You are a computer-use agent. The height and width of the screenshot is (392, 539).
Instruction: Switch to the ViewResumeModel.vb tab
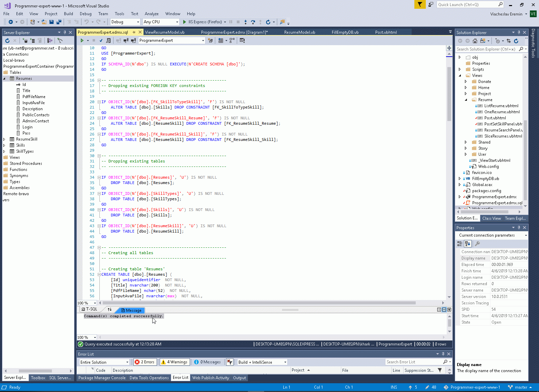click(165, 32)
